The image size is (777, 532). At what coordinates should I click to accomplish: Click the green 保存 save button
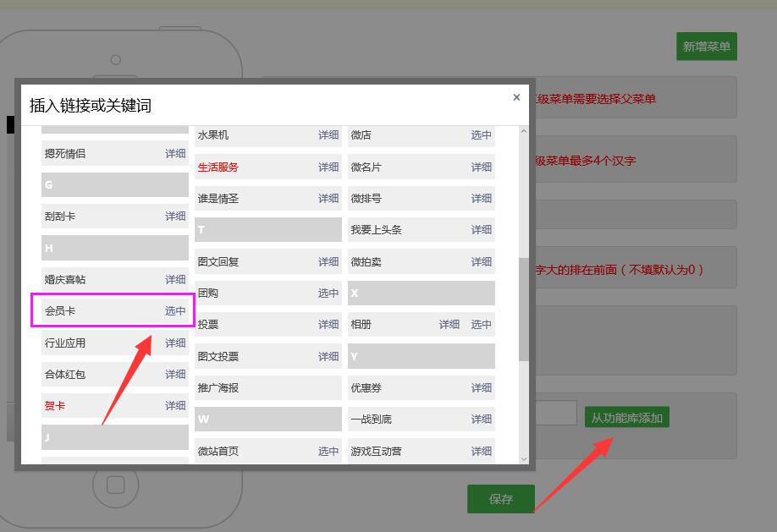[500, 499]
